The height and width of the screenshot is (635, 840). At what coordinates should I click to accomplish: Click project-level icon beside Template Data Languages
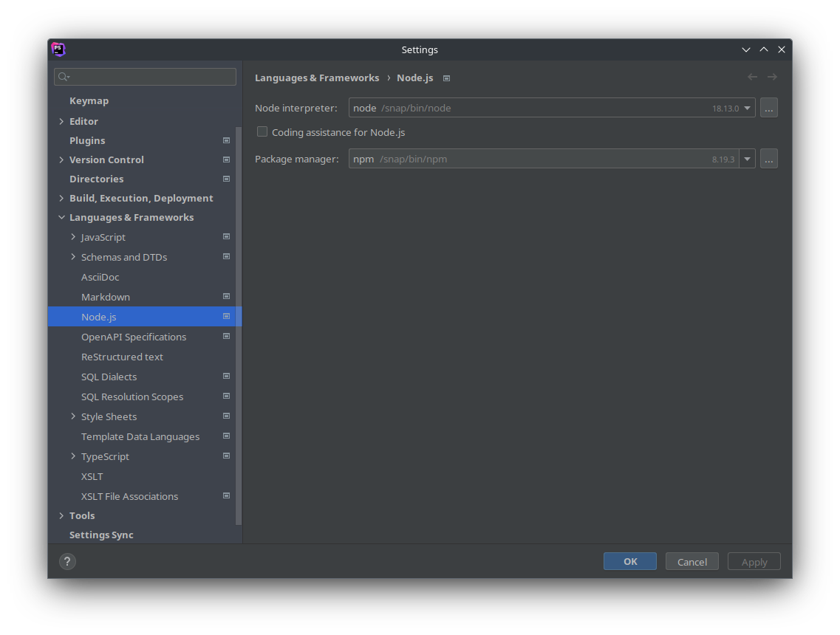pos(226,436)
